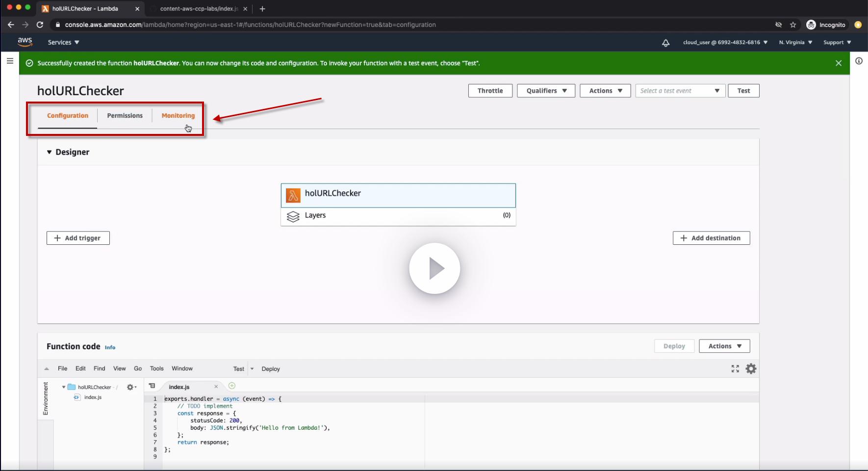Open the Actions dropdown beside Qualifiers

click(605, 91)
